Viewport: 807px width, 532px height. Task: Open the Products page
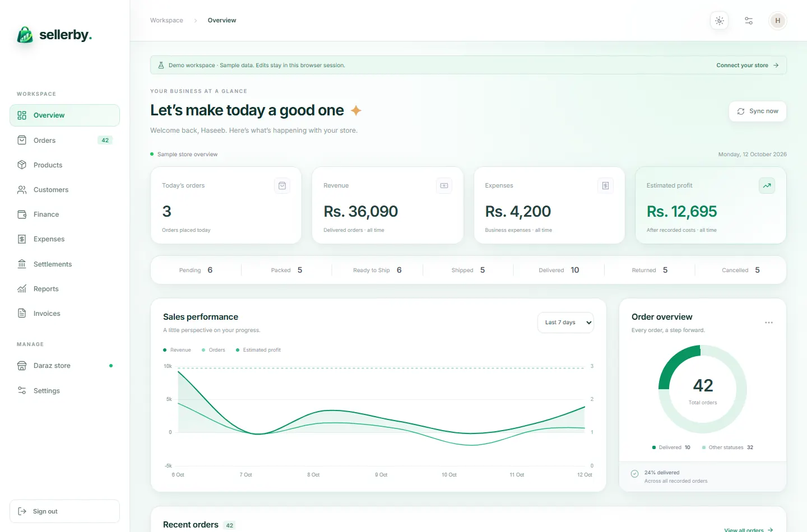pyautogui.click(x=64, y=165)
